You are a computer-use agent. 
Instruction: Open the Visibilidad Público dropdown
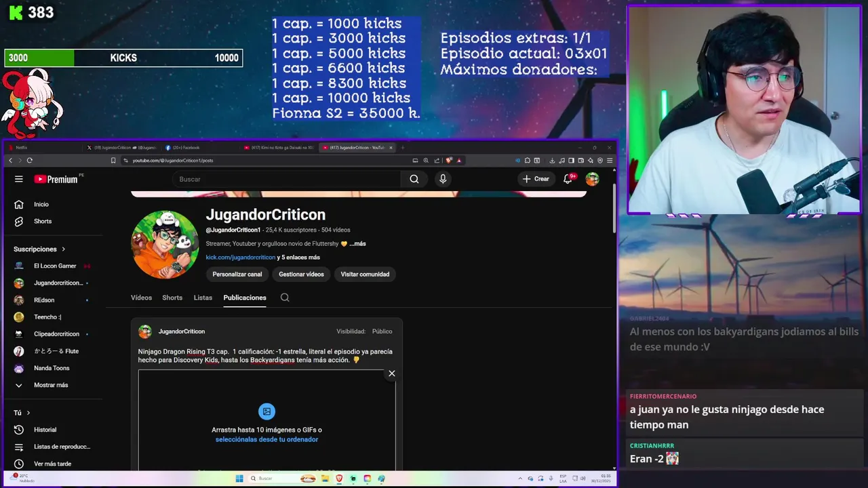click(382, 331)
